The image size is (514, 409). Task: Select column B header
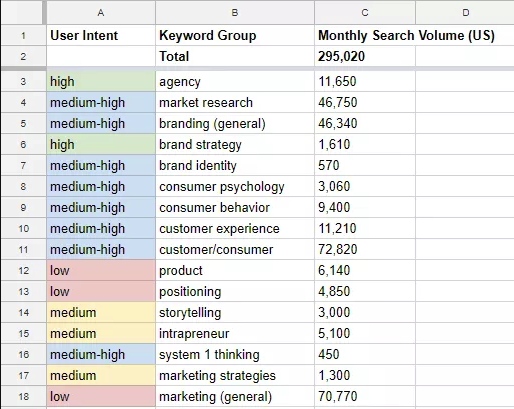pyautogui.click(x=235, y=13)
